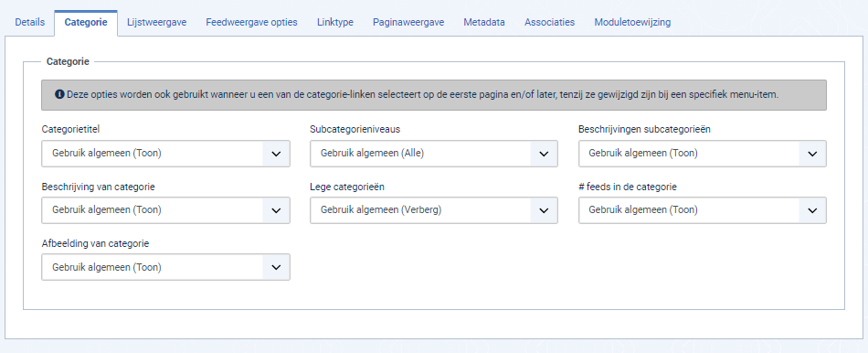The image size is (868, 353).
Task: Click the Afbeelding van categorie label
Action: pyautogui.click(x=95, y=243)
